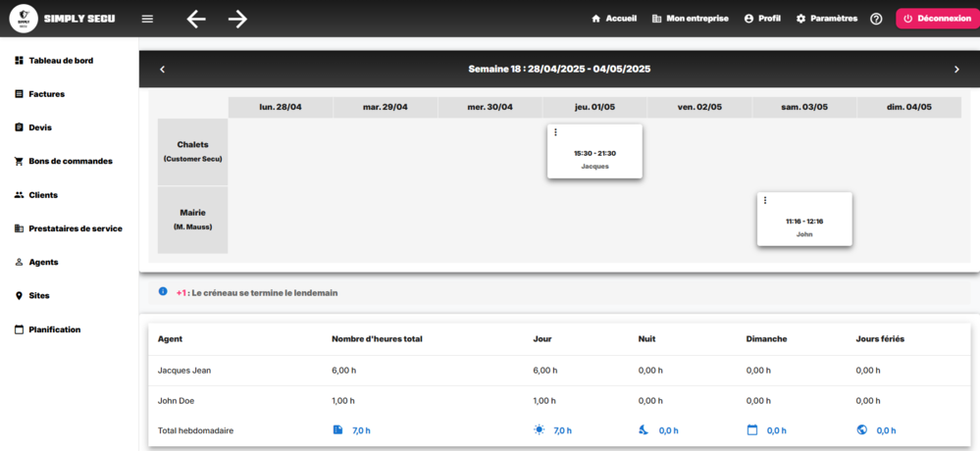Click the back arrow in header
The width and height of the screenshot is (980, 451).
196,19
